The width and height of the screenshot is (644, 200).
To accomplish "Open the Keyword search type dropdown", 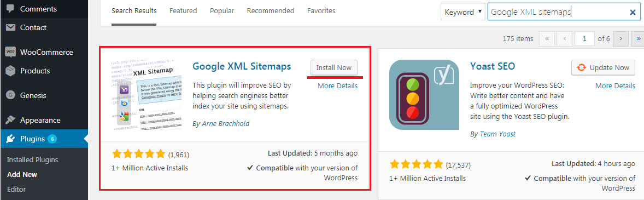I will pyautogui.click(x=462, y=12).
